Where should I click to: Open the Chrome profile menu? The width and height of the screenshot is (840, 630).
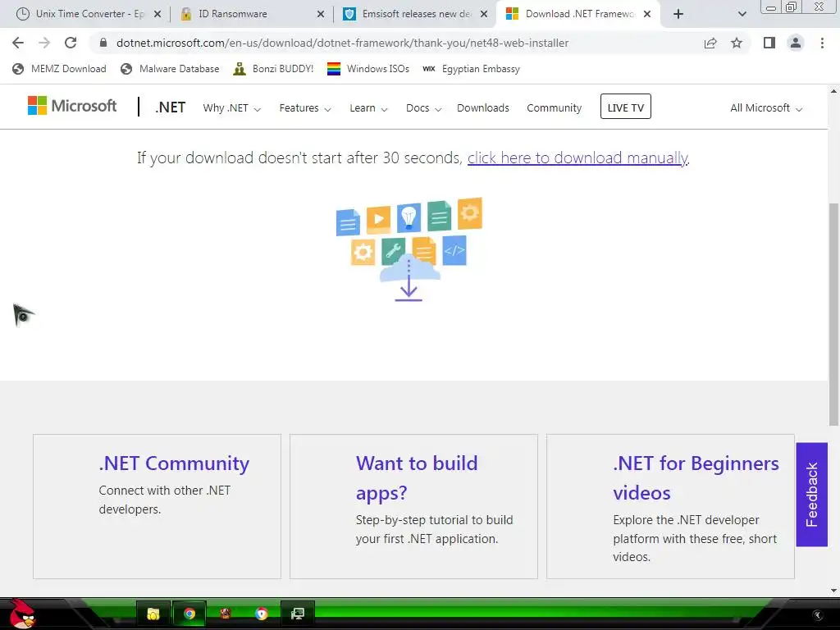796,43
